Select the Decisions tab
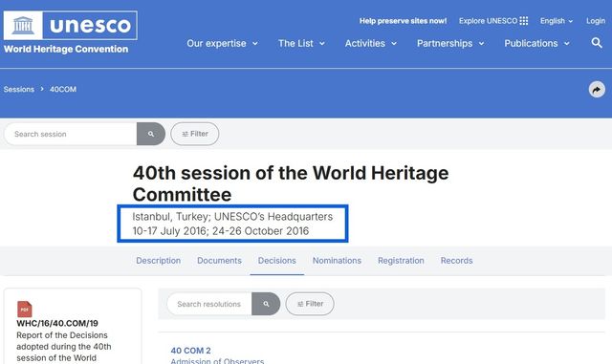The height and width of the screenshot is (364, 612). coord(276,261)
